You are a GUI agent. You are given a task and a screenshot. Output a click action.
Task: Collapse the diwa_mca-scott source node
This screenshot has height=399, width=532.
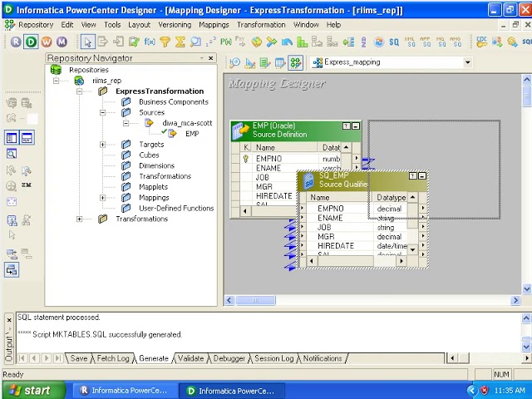click(126, 123)
